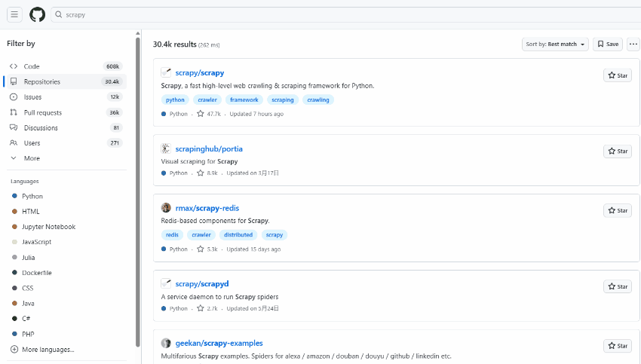Screen dimensions: 641x364
Task: Open the Sort by Best match dropdown
Action: point(554,44)
